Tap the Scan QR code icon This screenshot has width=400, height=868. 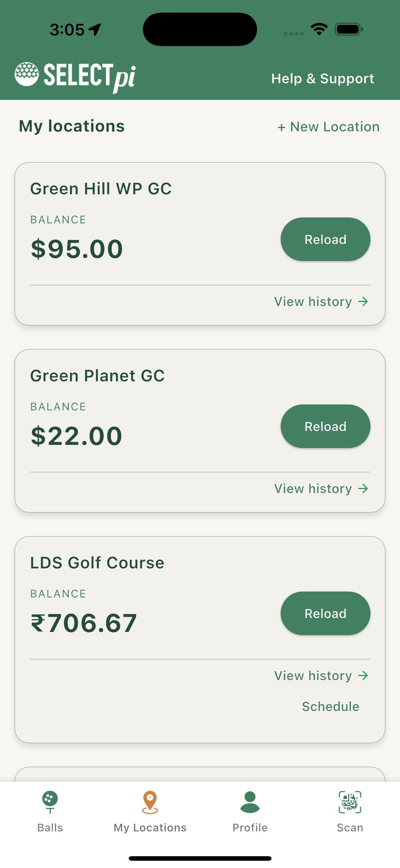350,802
